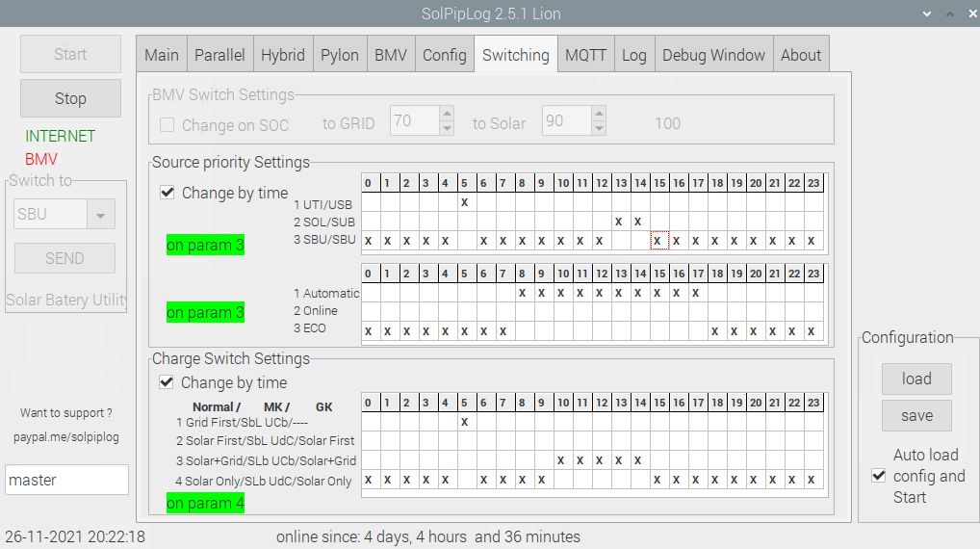Click the UTI/USB cell at hour 5
The height and width of the screenshot is (549, 980).
pos(464,202)
